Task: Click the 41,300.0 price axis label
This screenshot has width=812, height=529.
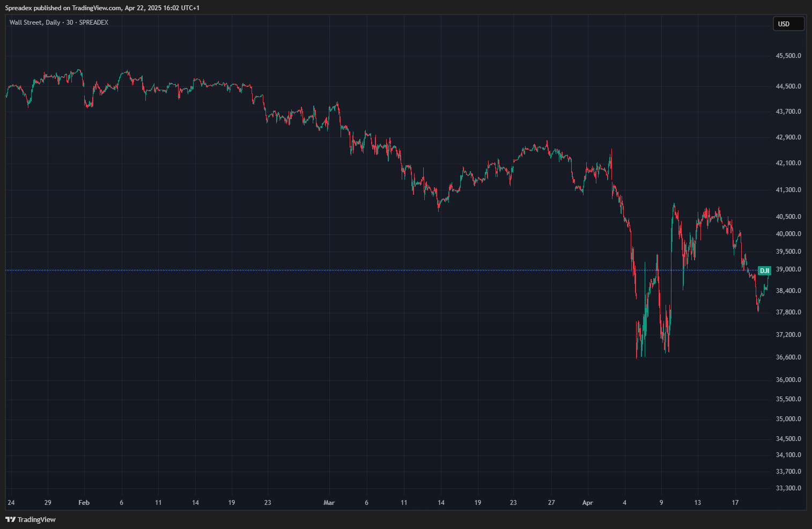Action: 788,190
